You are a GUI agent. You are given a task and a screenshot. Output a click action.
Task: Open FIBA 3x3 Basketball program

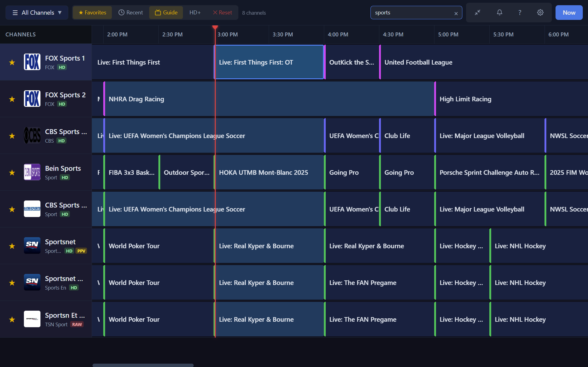(x=131, y=172)
